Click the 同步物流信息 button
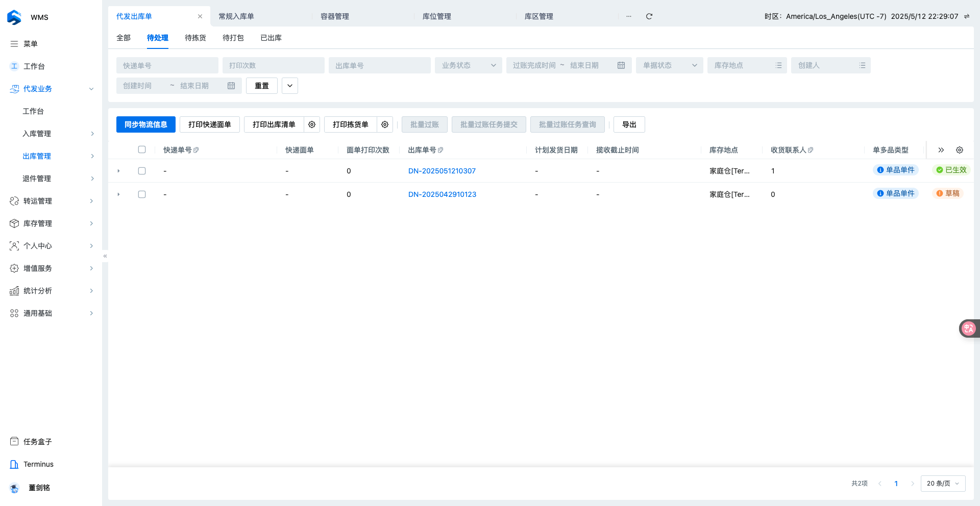Screen dimensions: 980x506 (146, 124)
